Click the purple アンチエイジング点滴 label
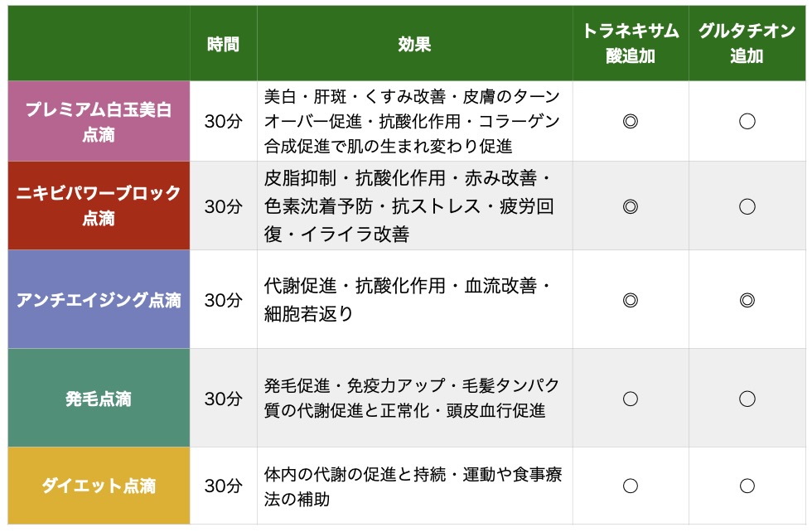The width and height of the screenshot is (812, 532). [99, 300]
